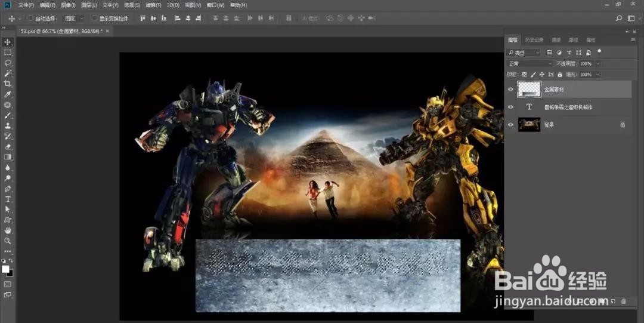Screen dimensions: 644x323
Task: Select the Eyedropper tool
Action: click(x=7, y=95)
